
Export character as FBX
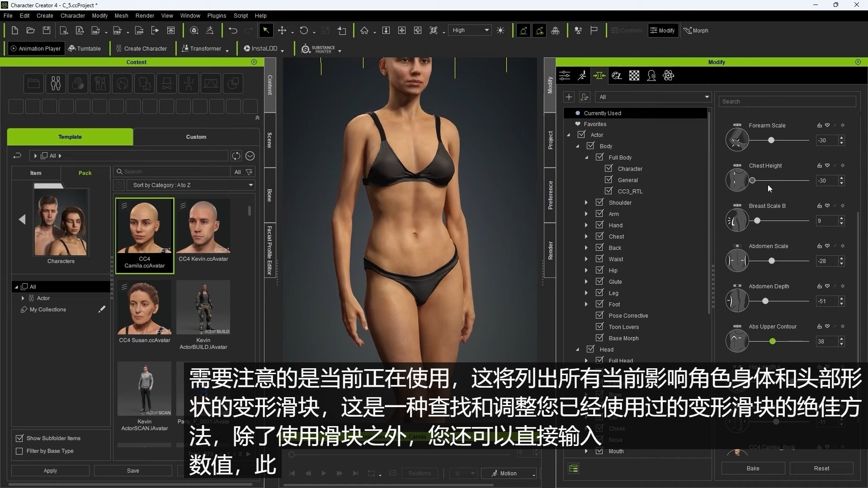tap(118, 30)
